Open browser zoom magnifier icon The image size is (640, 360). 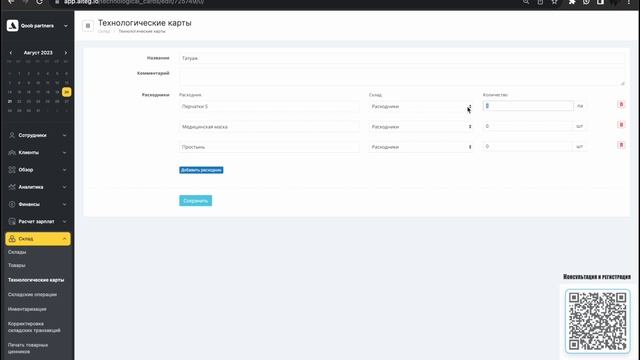pyautogui.click(x=526, y=2)
